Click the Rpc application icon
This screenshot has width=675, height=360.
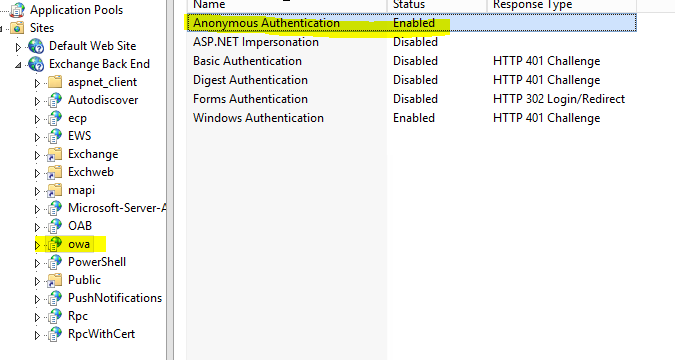click(x=55, y=317)
